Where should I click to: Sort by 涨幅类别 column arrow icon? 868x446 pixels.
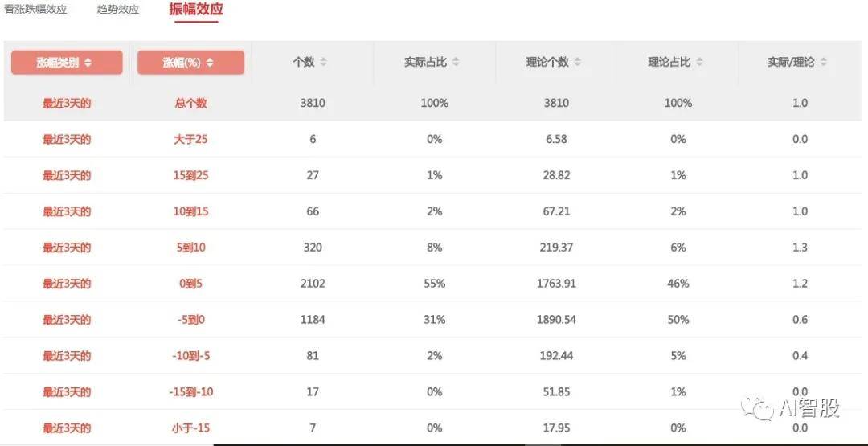pyautogui.click(x=88, y=63)
